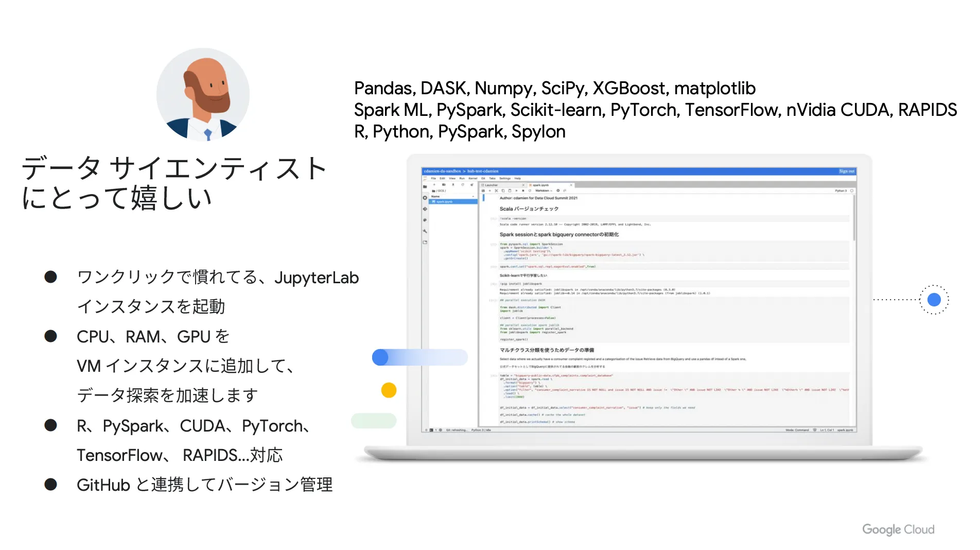Screen dimensions: 980x550
Task: Save the notebook with the disk icon
Action: [x=483, y=191]
